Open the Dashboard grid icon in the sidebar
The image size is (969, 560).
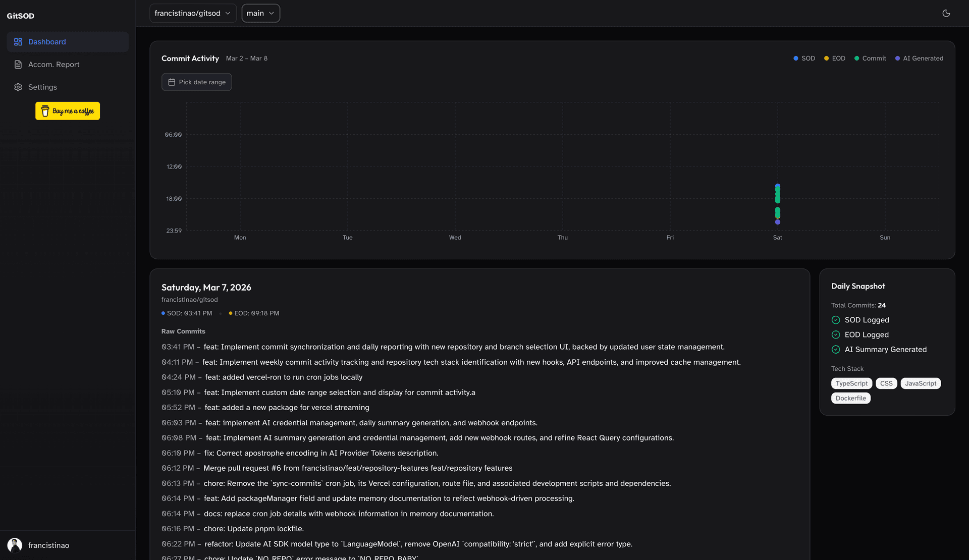[x=18, y=41]
